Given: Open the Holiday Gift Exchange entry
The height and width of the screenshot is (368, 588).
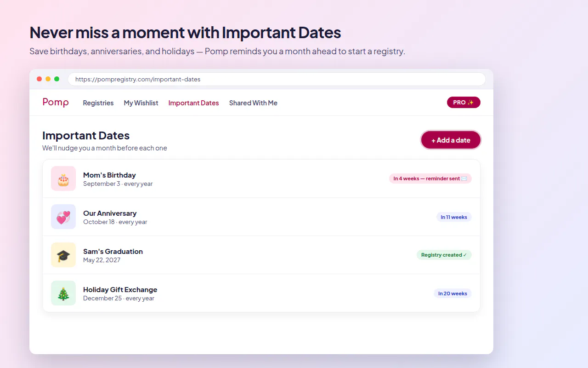Looking at the screenshot, I should click(261, 293).
